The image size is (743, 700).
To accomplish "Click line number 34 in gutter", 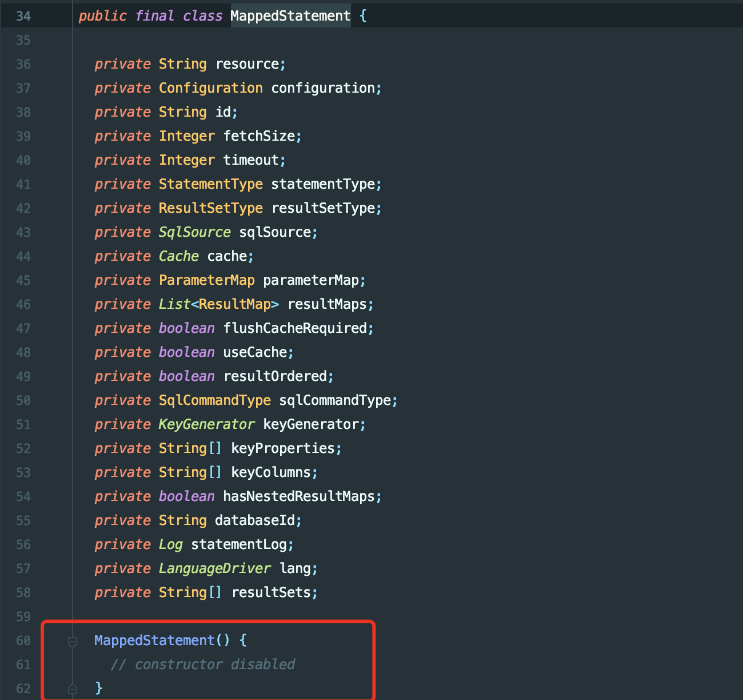I will tap(23, 16).
